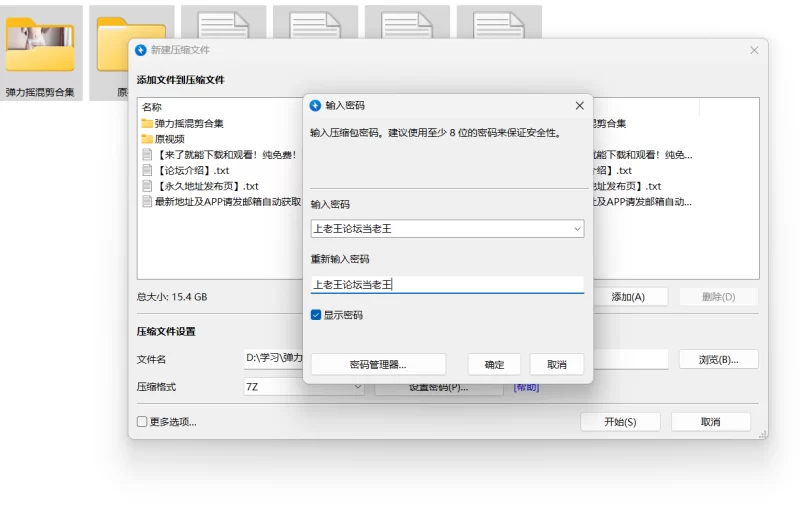This screenshot has height=505, width=800.
Task: Click the 总大小: 15.4 GB text
Action: 172,297
